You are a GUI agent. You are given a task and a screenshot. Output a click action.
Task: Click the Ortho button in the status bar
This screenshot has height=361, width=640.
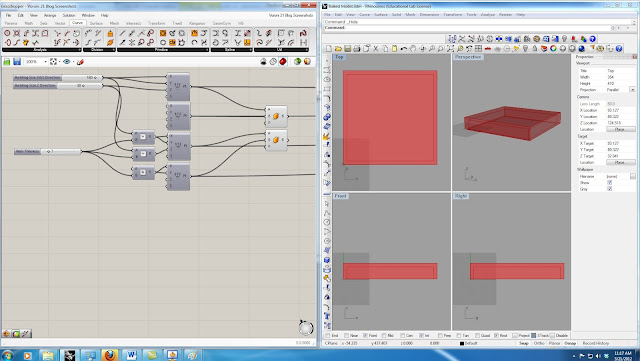click(x=539, y=343)
